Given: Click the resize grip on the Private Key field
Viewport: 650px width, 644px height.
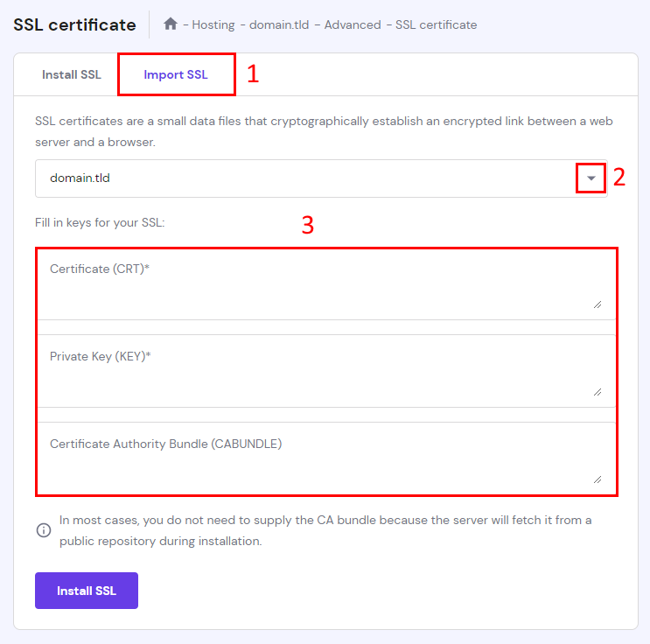Looking at the screenshot, I should coord(598,391).
